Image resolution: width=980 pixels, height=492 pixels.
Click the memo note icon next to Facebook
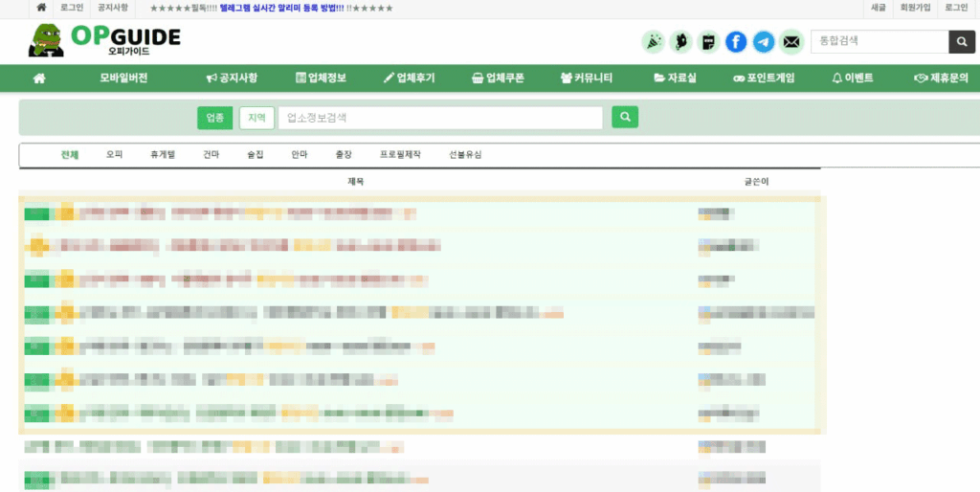[708, 42]
